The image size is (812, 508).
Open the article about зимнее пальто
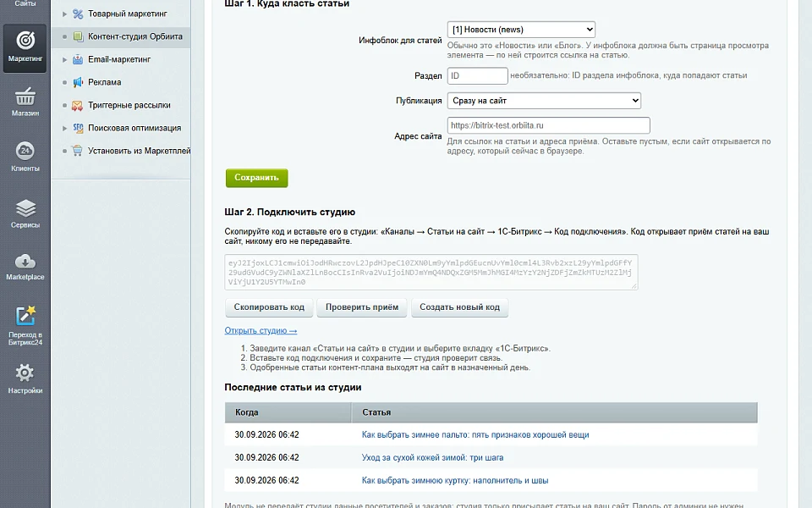tap(475, 435)
